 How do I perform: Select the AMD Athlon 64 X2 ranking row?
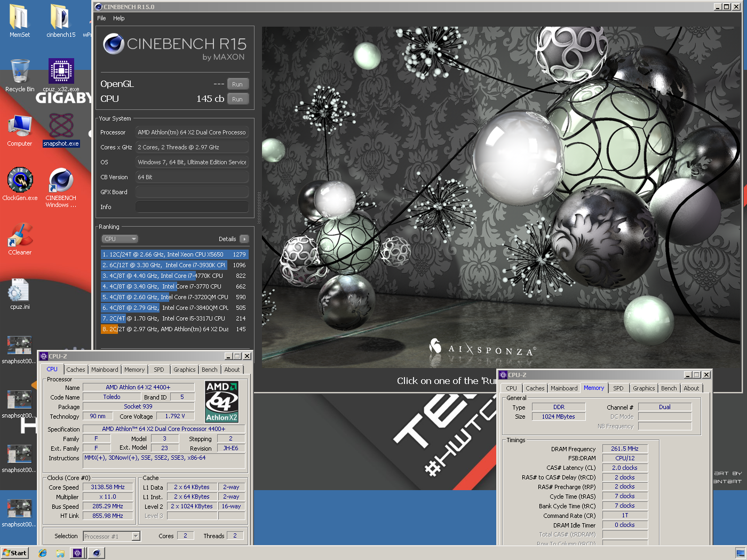click(174, 329)
